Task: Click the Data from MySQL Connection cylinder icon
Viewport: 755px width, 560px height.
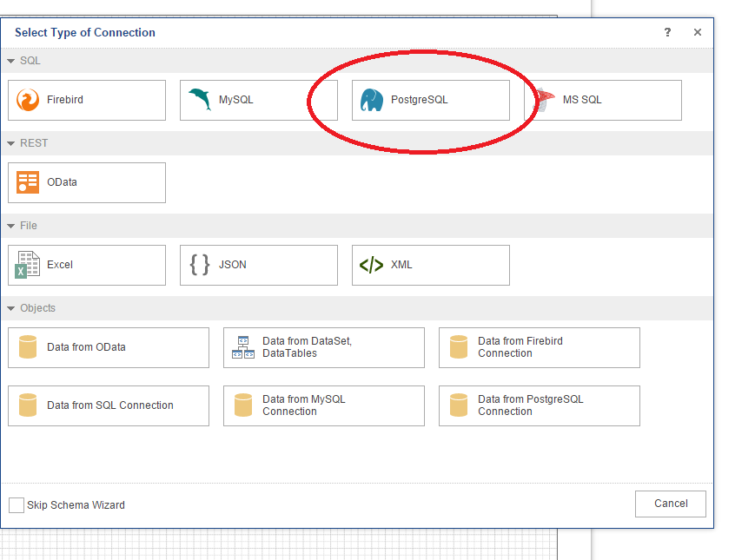Action: click(243, 405)
